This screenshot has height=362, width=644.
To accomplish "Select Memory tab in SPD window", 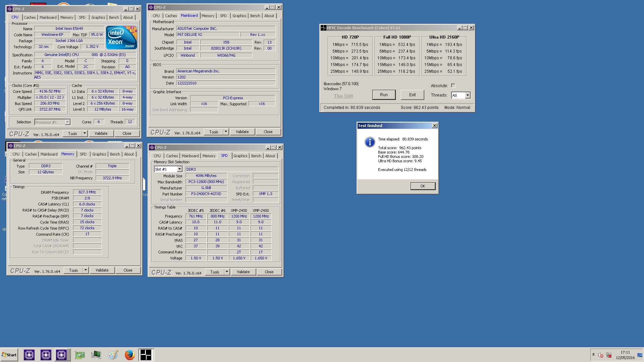I will point(209,156).
